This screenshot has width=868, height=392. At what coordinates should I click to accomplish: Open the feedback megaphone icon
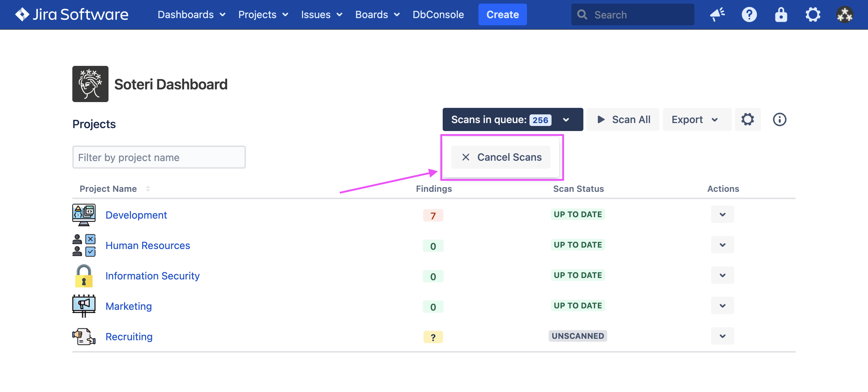pyautogui.click(x=717, y=14)
